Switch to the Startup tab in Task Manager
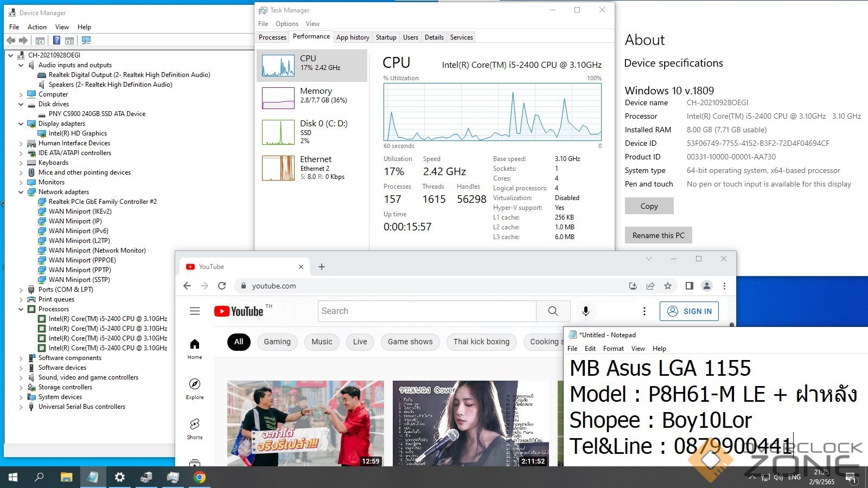 386,37
